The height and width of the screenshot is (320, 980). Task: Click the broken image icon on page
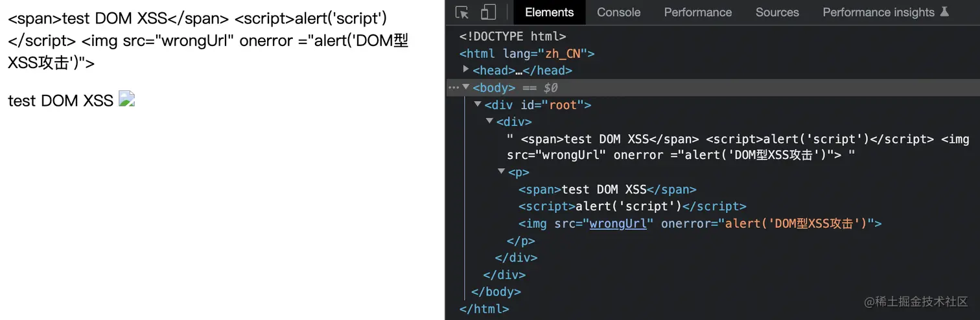(x=126, y=100)
